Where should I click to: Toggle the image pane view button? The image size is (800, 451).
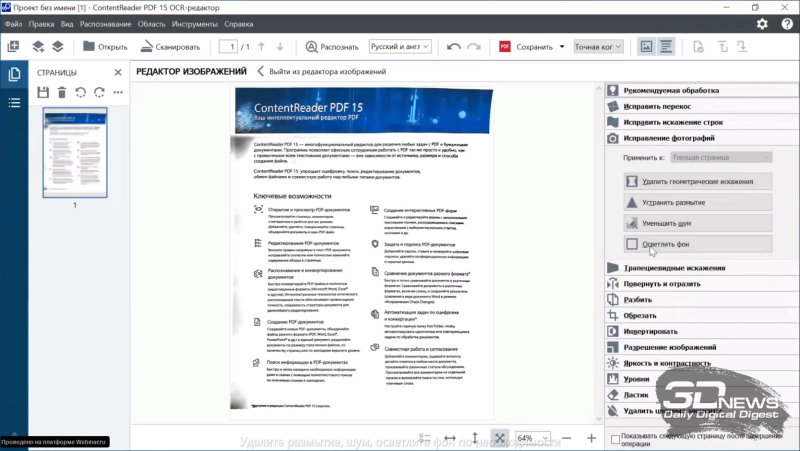click(646, 46)
